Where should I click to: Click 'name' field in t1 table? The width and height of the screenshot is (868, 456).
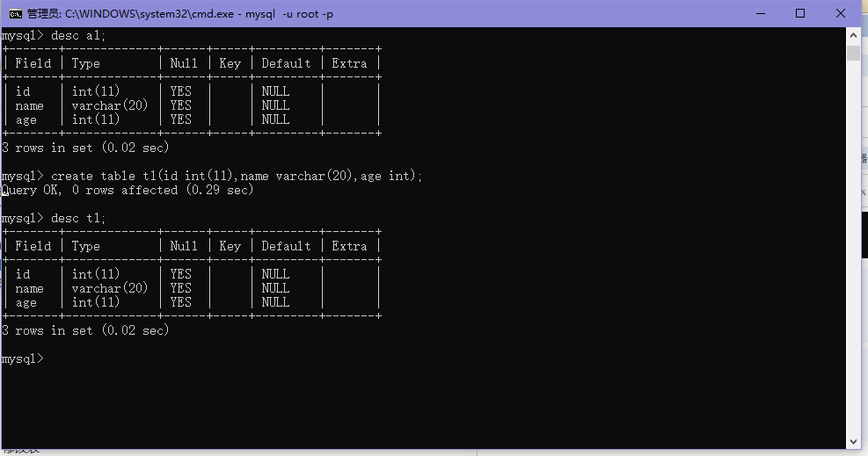pos(29,288)
